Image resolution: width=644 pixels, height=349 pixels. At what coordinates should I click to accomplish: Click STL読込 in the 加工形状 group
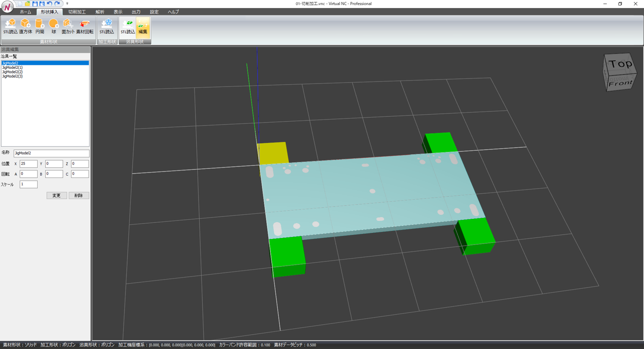click(x=107, y=27)
